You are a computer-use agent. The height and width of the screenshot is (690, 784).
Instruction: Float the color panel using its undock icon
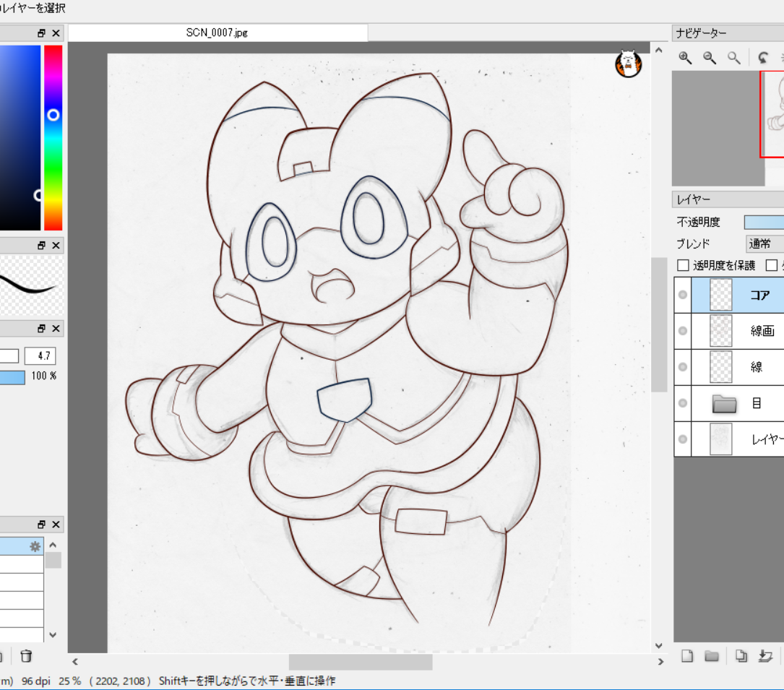pyautogui.click(x=41, y=33)
